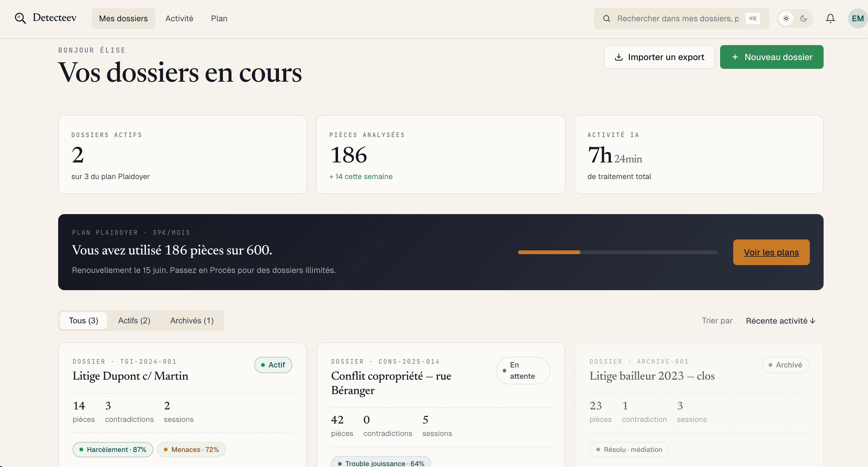The width and height of the screenshot is (868, 467).
Task: Switch to dark theme moon icon
Action: pos(804,18)
